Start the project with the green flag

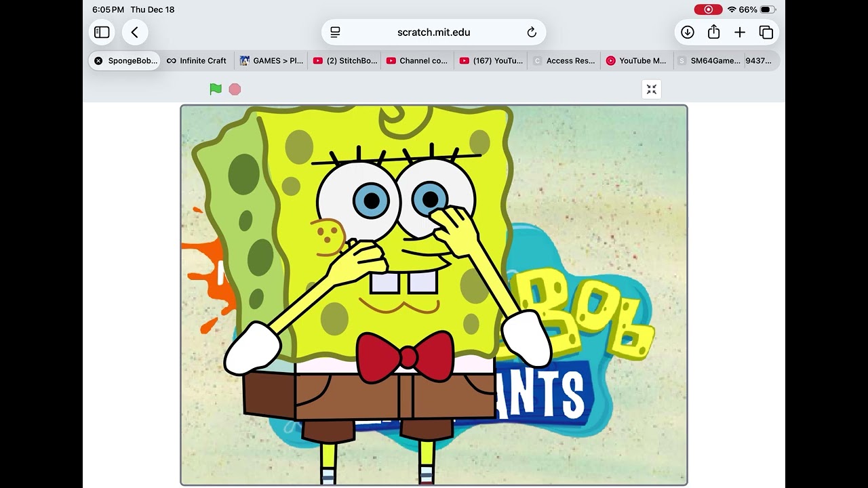tap(216, 89)
